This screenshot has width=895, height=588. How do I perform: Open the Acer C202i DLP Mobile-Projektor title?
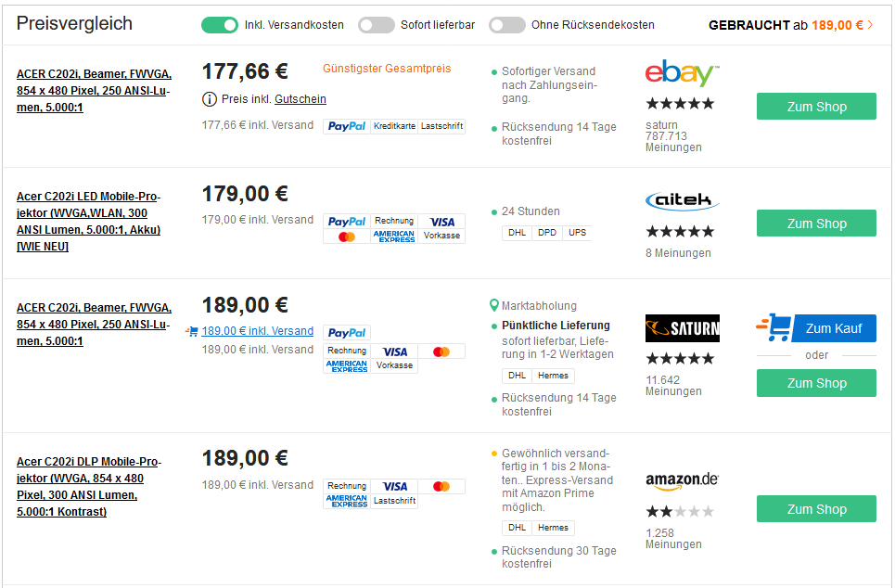pyautogui.click(x=88, y=486)
